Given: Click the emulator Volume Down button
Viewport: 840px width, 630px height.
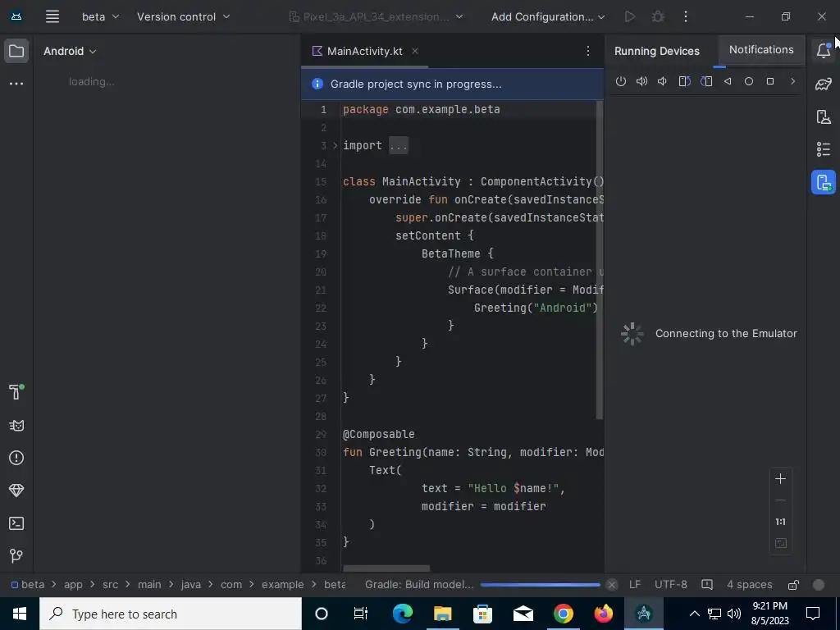Looking at the screenshot, I should [663, 81].
